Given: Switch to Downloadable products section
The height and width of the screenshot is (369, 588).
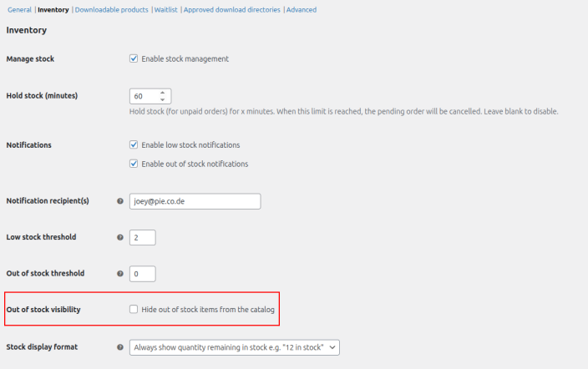Looking at the screenshot, I should (112, 10).
